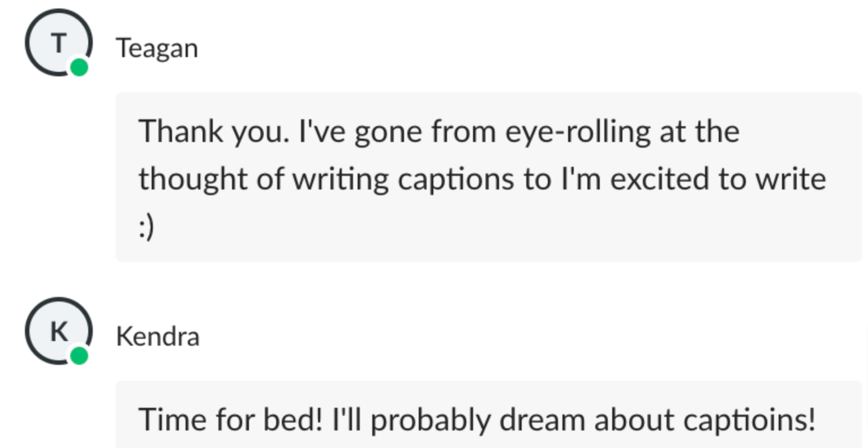
Task: Click the empty space right of Kendra's name
Action: (x=453, y=337)
